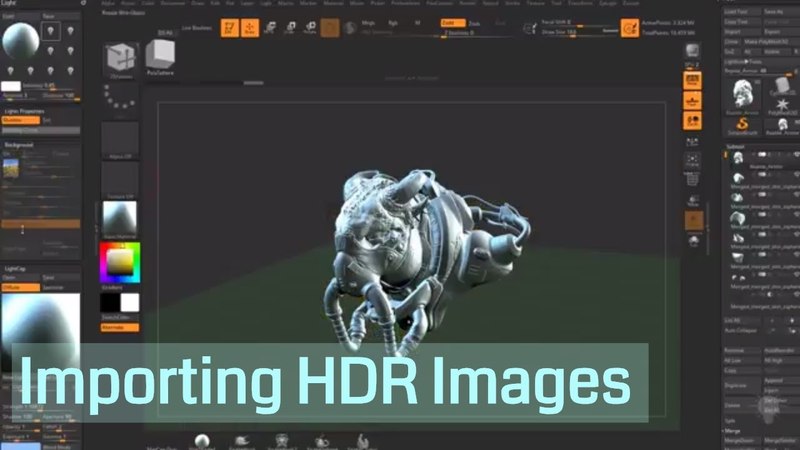Select the PolySphere project thumbnail
Image resolution: width=800 pixels, height=450 pixels.
point(160,58)
